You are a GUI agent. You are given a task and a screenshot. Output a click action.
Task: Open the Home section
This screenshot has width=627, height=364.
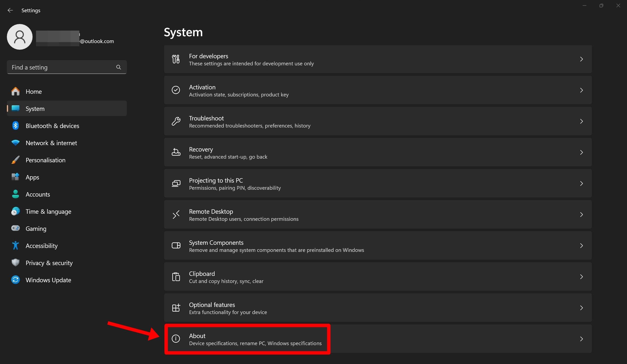click(x=33, y=91)
